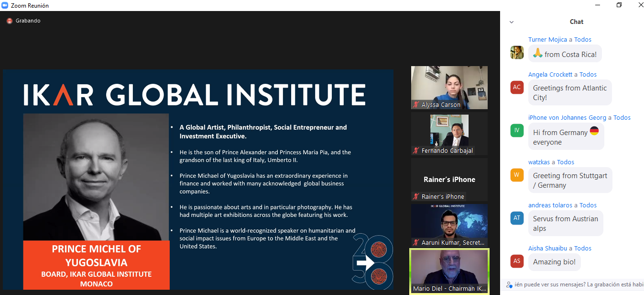Click the person icon beside message visibility notice

pyautogui.click(x=509, y=284)
